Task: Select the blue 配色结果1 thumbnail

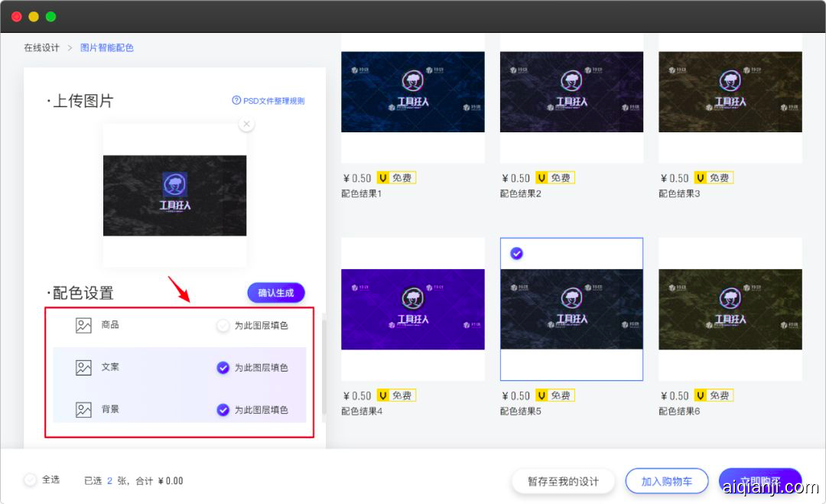Action: (x=413, y=92)
